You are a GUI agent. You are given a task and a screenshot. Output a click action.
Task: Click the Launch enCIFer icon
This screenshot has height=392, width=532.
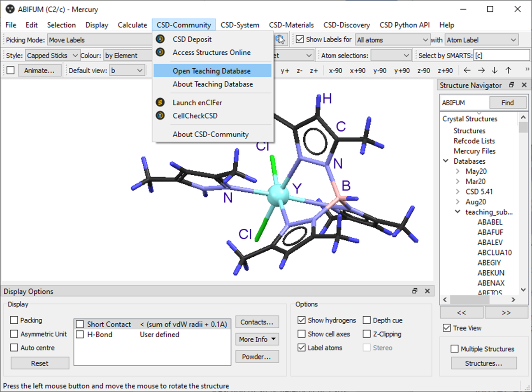(x=160, y=102)
